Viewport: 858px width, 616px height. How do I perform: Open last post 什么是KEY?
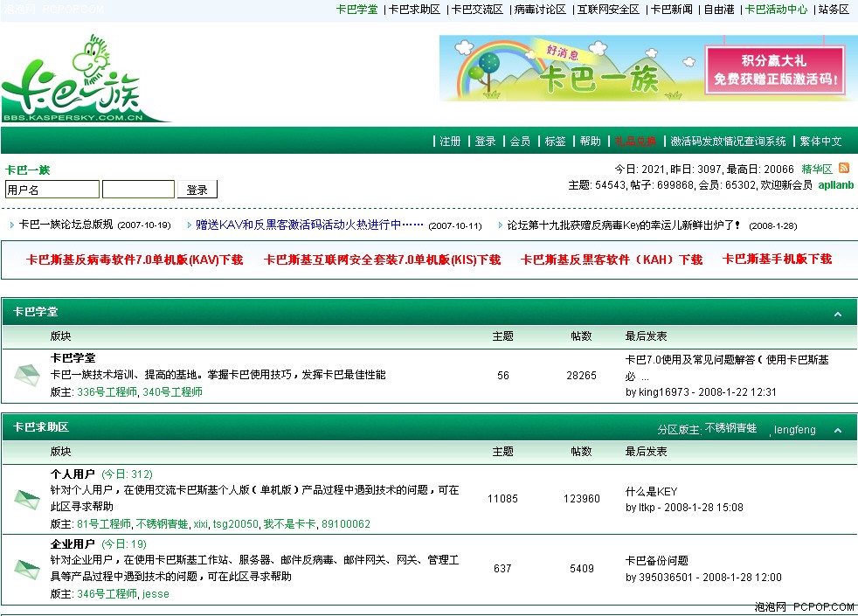[651, 491]
